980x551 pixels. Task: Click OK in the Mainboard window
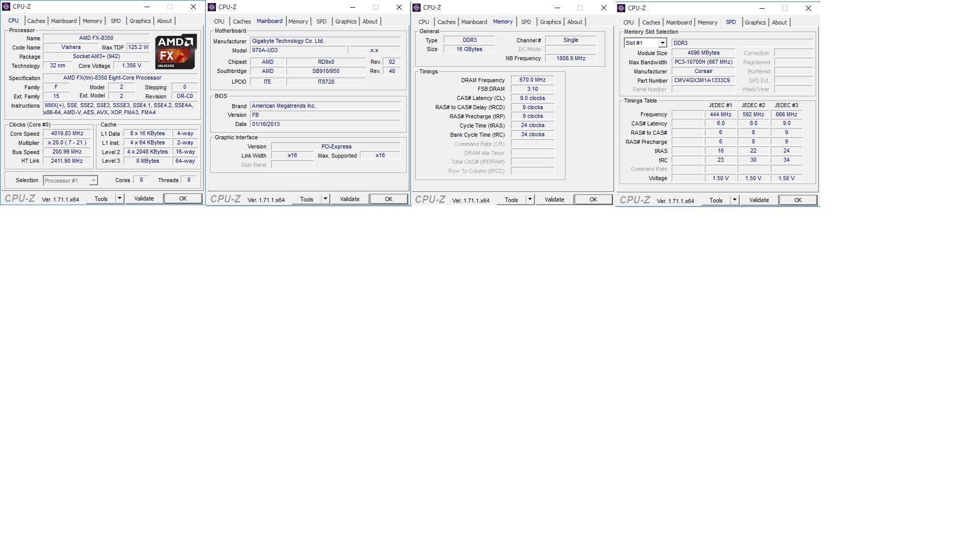click(x=388, y=199)
